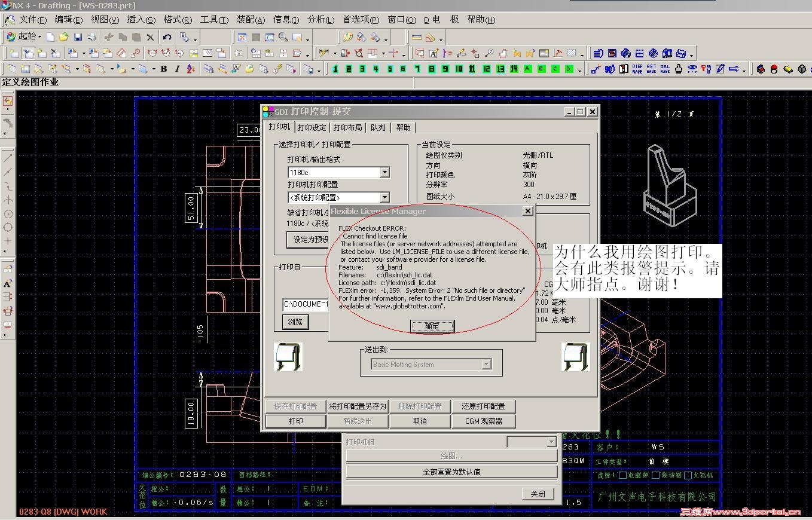Click the DISP NAME icon
The height and width of the screenshot is (520, 812).
pyautogui.click(x=637, y=69)
